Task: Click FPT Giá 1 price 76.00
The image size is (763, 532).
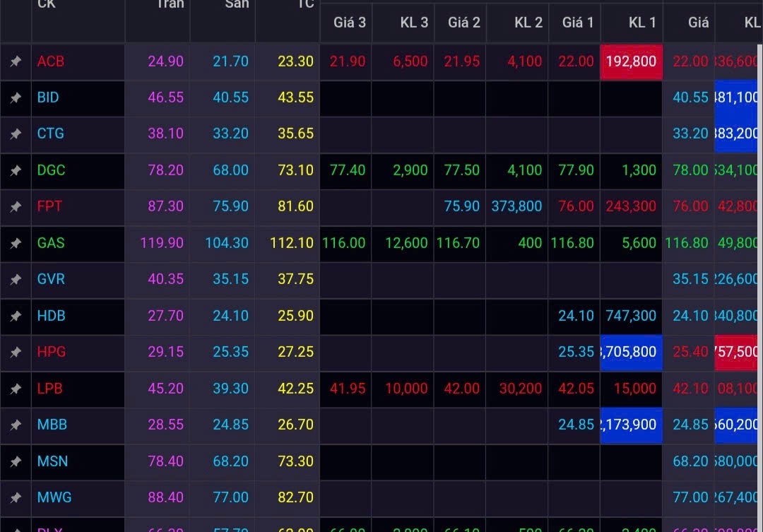Action: pyautogui.click(x=576, y=206)
